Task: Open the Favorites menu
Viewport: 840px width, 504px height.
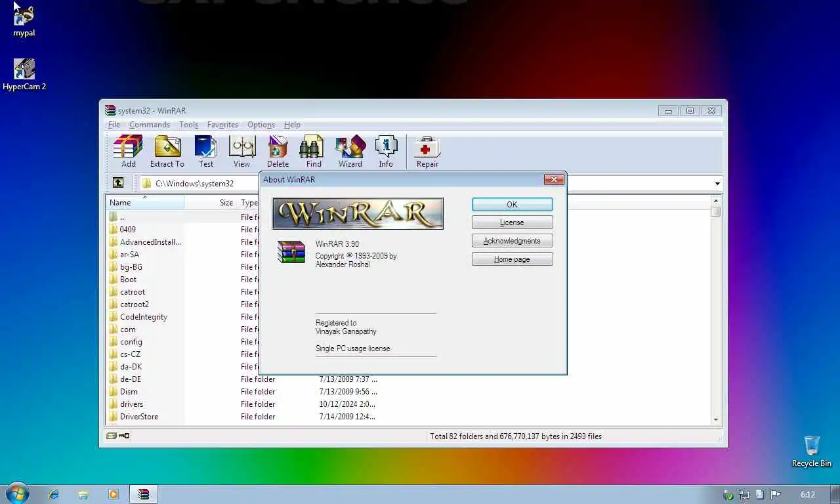Action: (x=222, y=125)
